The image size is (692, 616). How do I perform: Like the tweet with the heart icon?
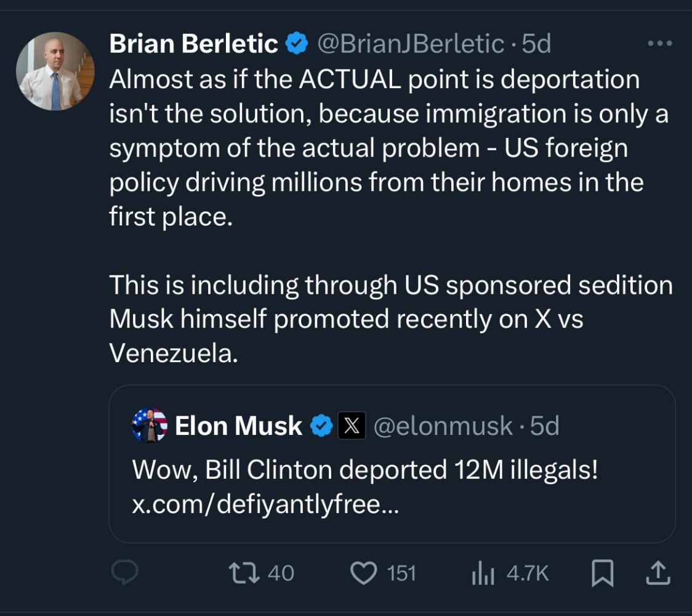363,573
